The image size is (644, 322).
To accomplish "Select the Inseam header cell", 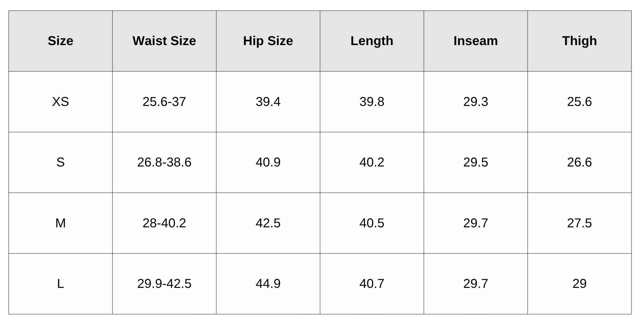I will [x=476, y=41].
